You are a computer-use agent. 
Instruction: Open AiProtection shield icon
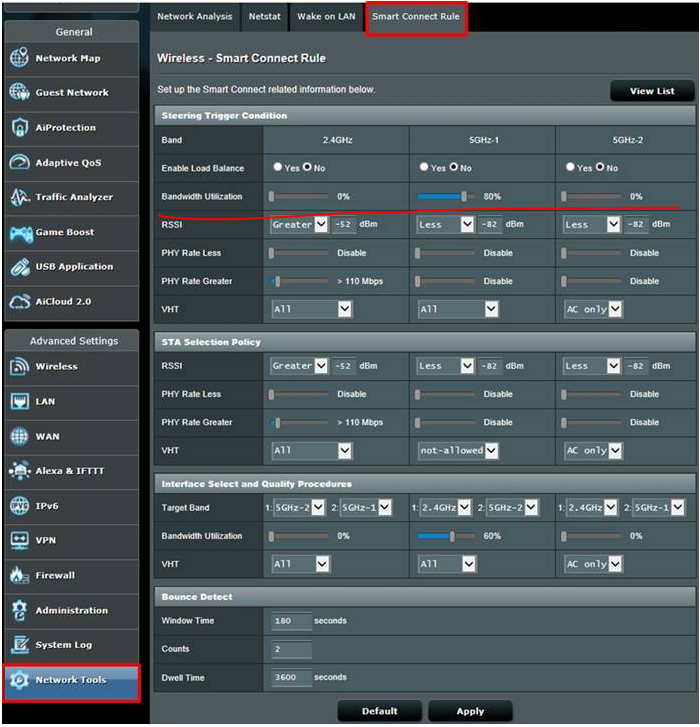coord(19,128)
